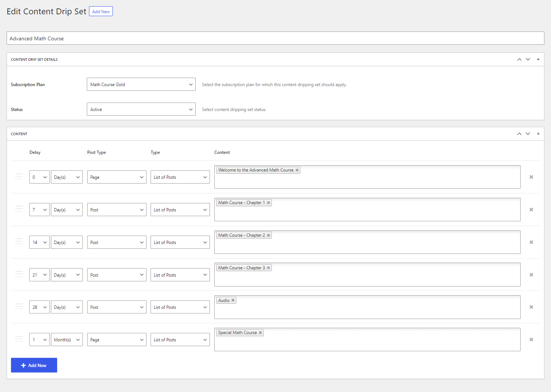Remove the Welcome to the Advanced Math Course tag
551x392 pixels.
297,170
